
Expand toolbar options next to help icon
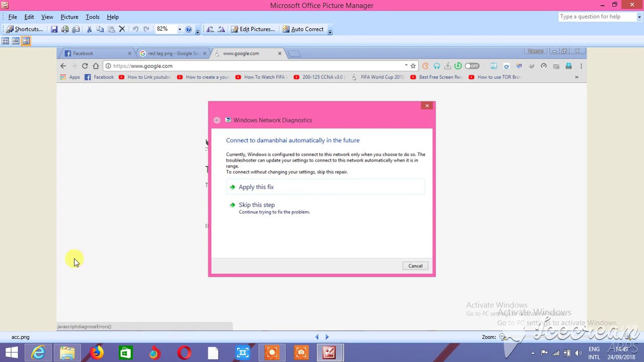(197, 30)
